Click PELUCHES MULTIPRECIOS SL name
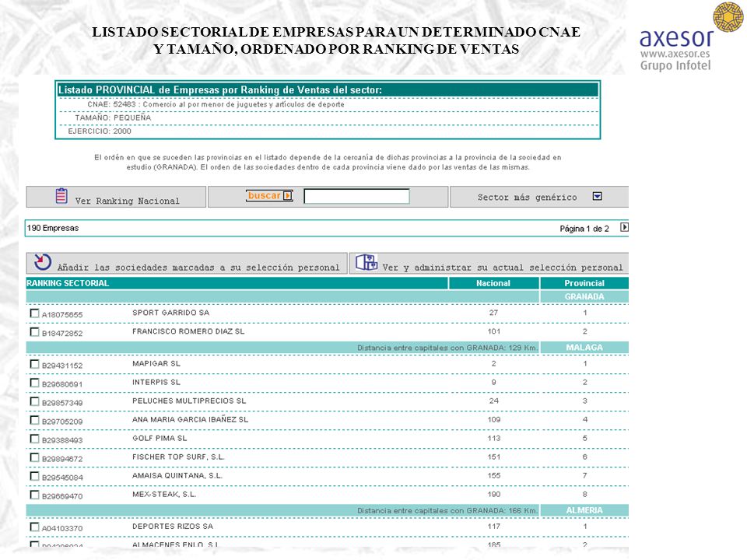 [189, 401]
